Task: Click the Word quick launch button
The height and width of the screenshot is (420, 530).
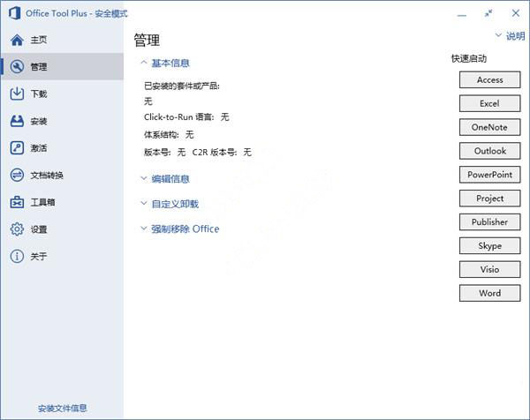Action: (489, 293)
